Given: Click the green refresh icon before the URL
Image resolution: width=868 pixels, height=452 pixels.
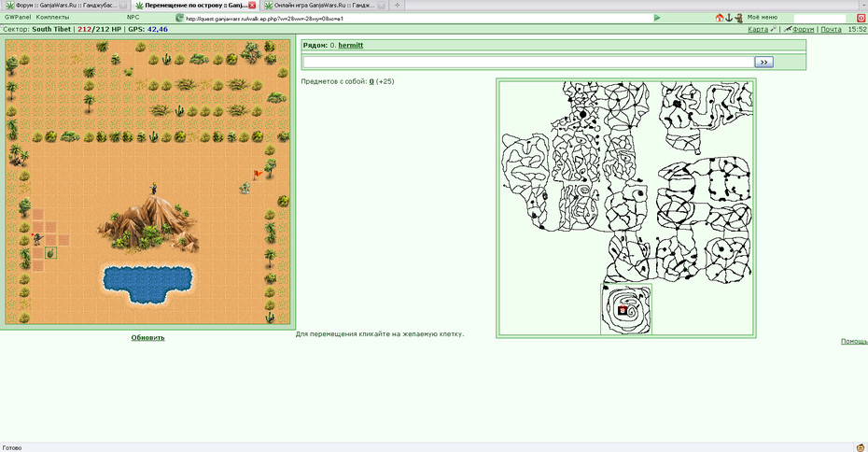Looking at the screenshot, I should 179,18.
